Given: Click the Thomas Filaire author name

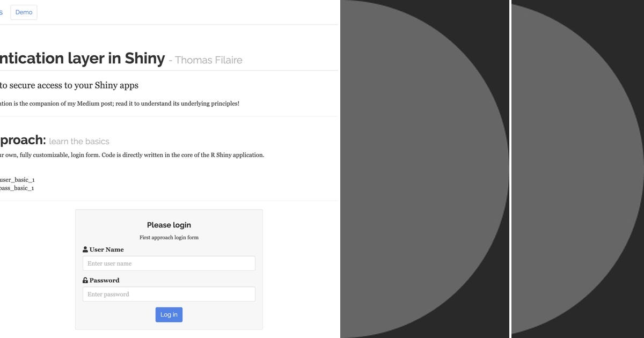Looking at the screenshot, I should coord(207,60).
